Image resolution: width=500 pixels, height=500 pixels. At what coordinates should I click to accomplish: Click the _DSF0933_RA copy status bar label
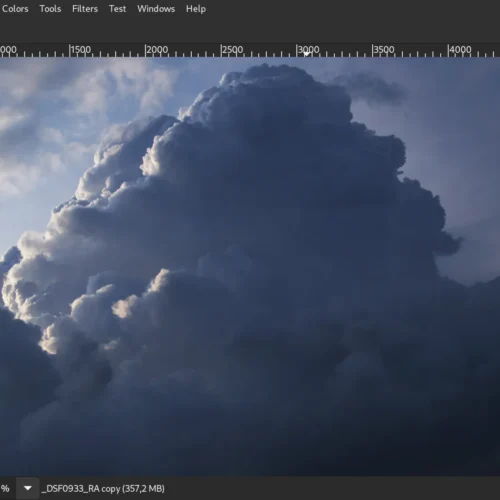point(103,489)
